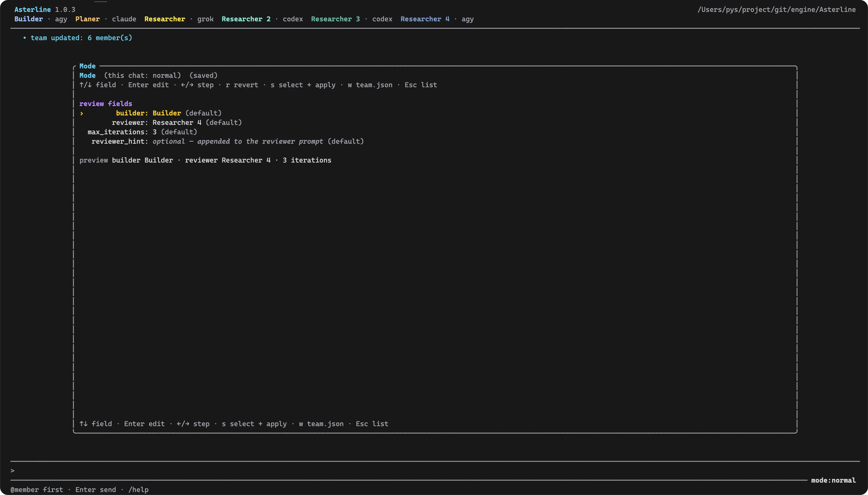Image resolution: width=868 pixels, height=495 pixels.
Task: Click the /Users/pys/project/git/engine/Asterline path
Action: [x=777, y=9]
